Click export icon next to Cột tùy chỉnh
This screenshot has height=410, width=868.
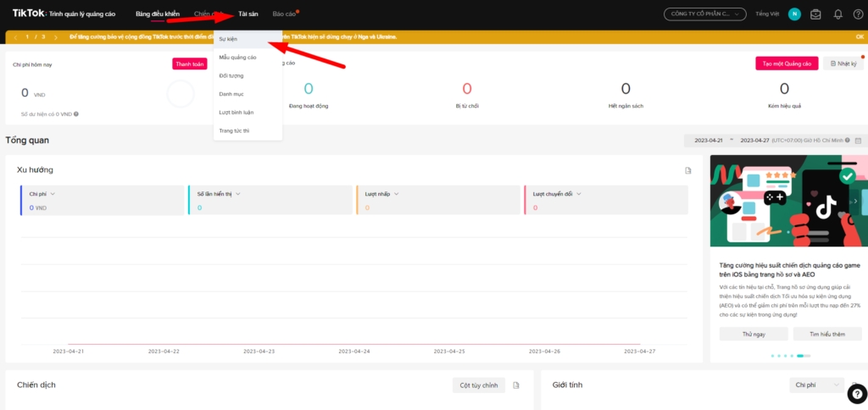click(516, 385)
